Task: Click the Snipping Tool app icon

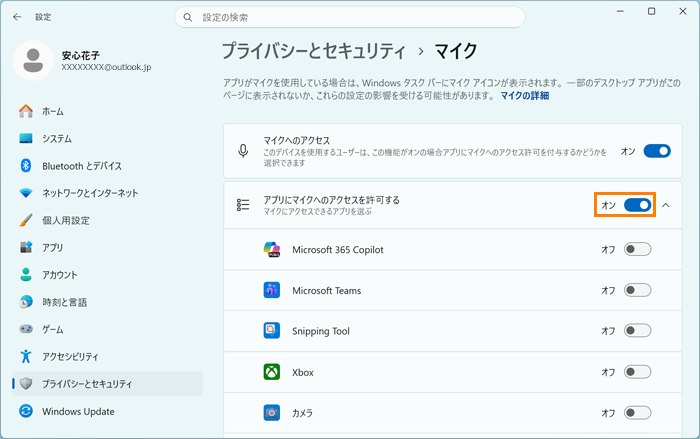Action: click(271, 331)
